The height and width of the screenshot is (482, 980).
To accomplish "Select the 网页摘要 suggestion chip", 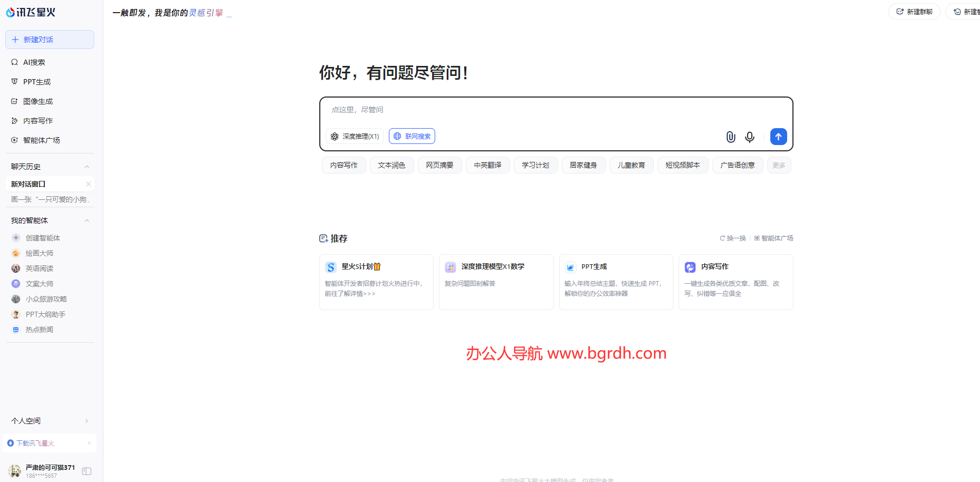I will point(440,165).
